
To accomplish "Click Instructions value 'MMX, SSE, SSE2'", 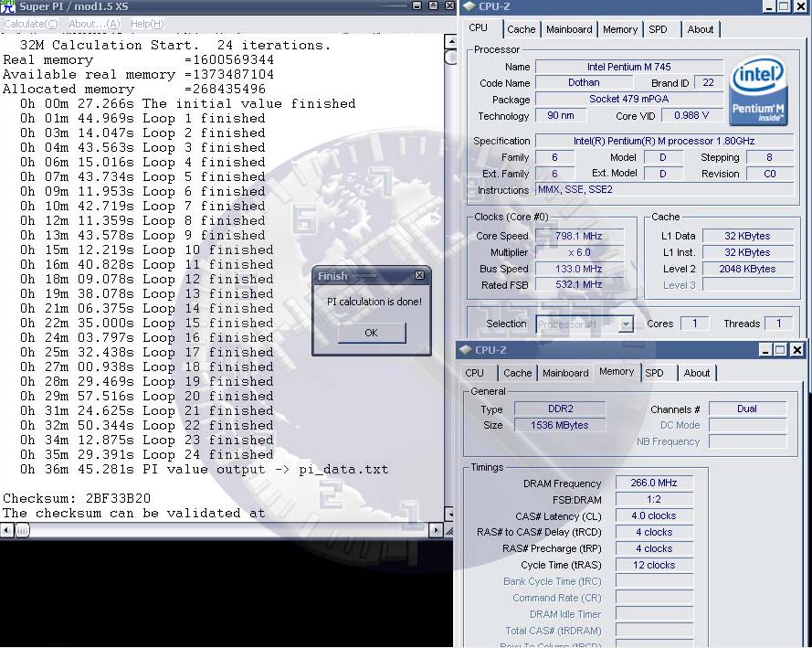I will pyautogui.click(x=664, y=189).
